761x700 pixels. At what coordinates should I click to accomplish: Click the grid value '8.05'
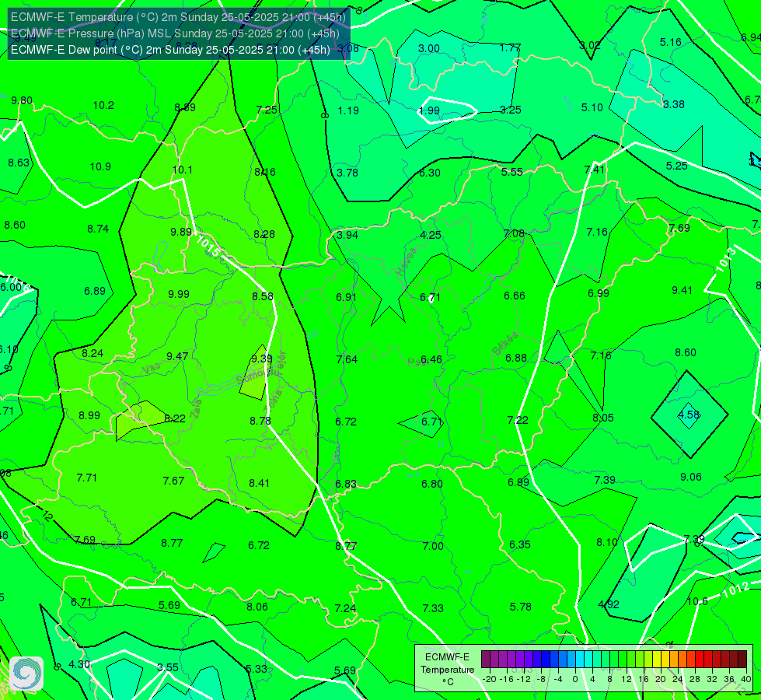[x=602, y=418]
